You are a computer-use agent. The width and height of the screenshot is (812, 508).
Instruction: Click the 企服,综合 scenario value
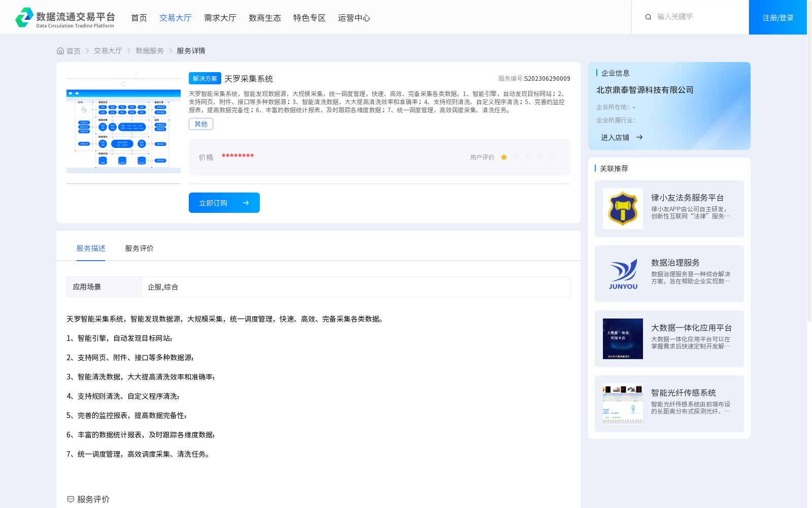[163, 287]
